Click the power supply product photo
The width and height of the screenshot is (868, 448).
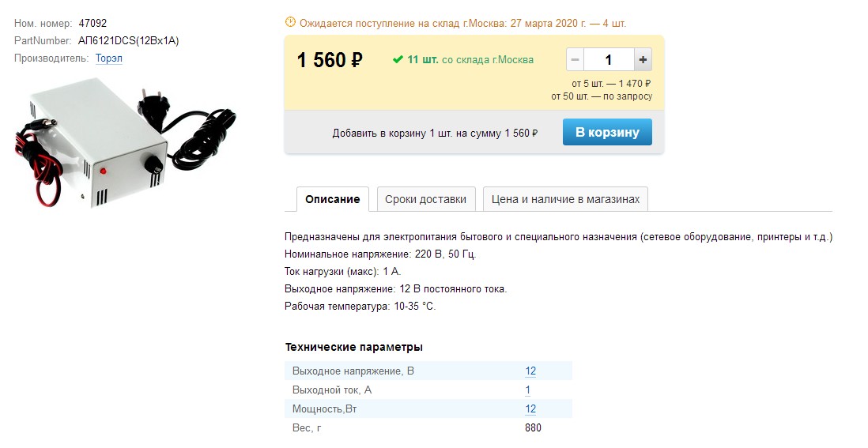click(126, 143)
